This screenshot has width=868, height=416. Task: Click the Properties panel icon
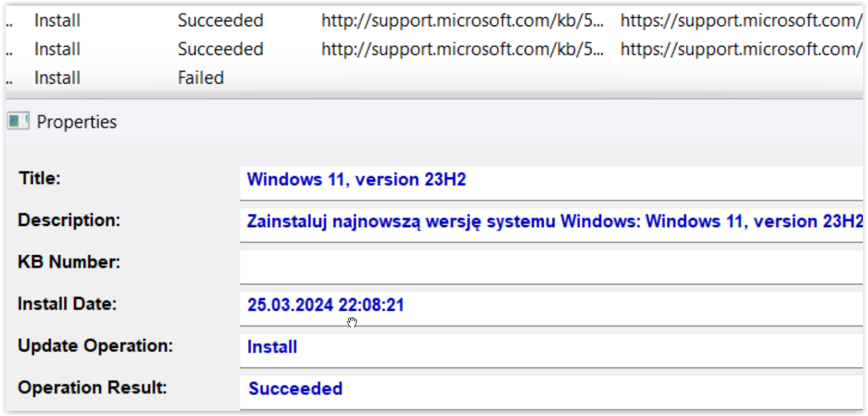pyautogui.click(x=19, y=121)
